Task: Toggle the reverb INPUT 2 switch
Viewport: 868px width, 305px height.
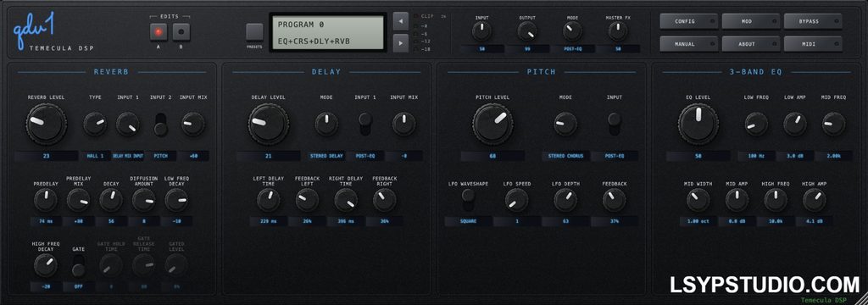Action: [x=160, y=125]
